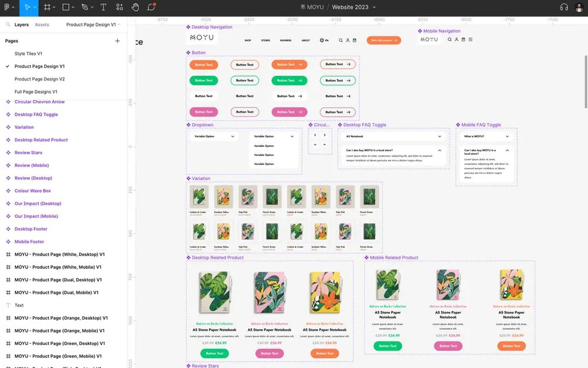Select the Hand tool
This screenshot has height=368, width=588.
(135, 7)
